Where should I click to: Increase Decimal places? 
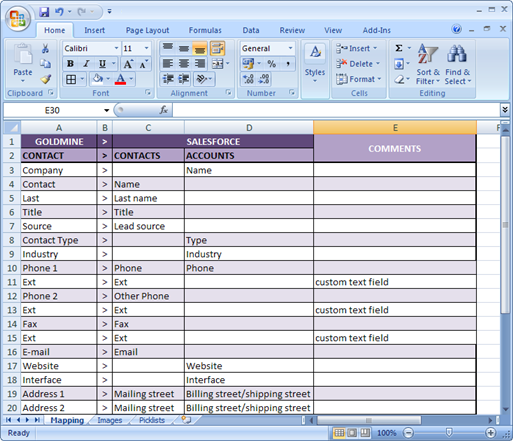tap(248, 79)
